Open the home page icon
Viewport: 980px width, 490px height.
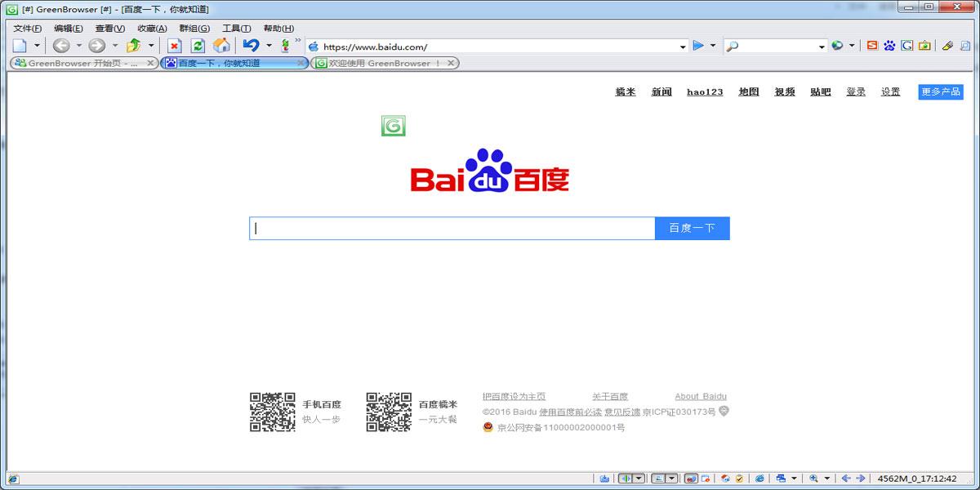(x=221, y=46)
